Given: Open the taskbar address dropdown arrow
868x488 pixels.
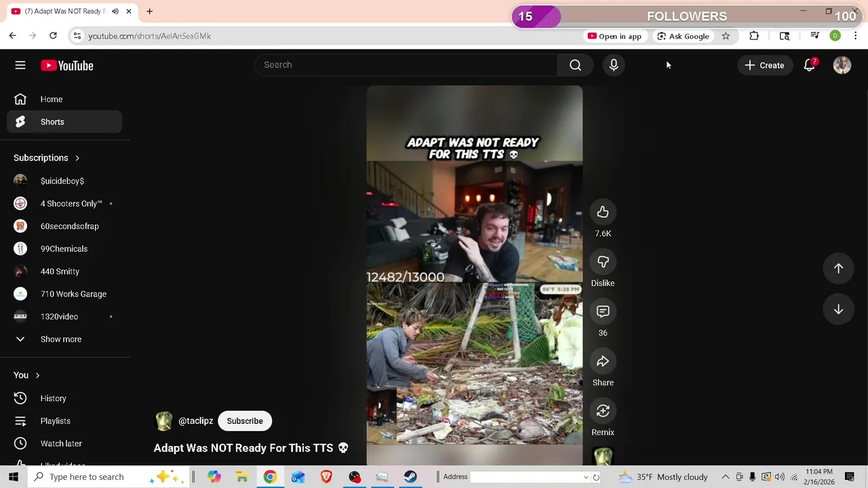Looking at the screenshot, I should pyautogui.click(x=586, y=477).
